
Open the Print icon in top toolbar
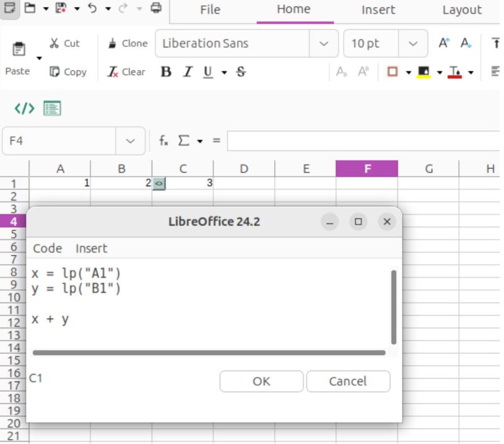[x=156, y=8]
